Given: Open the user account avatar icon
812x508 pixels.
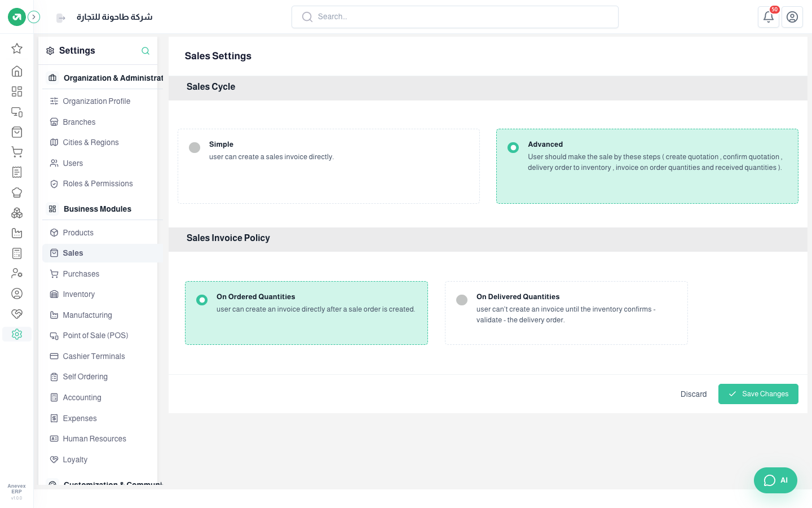Looking at the screenshot, I should 792,17.
